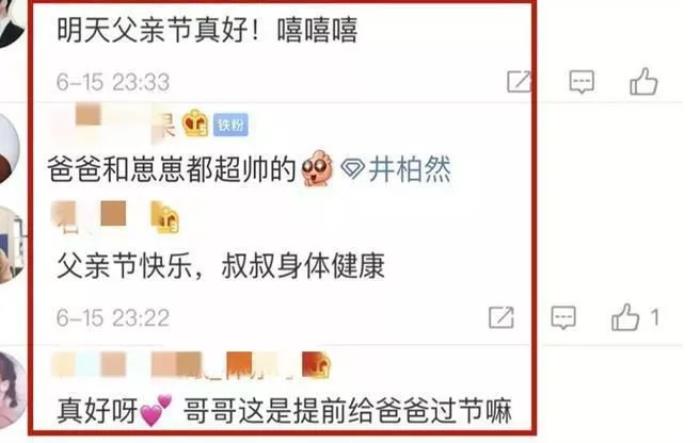Like the '父亲节快乐,叔叔身体健康' comment
The width and height of the screenshot is (700, 443).
(x=625, y=317)
